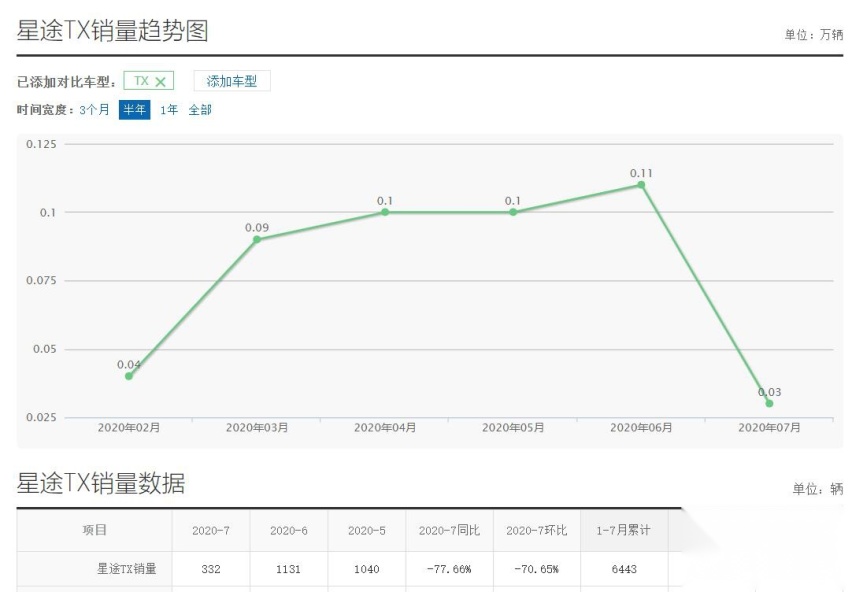Switch time range to 1年

(x=169, y=110)
